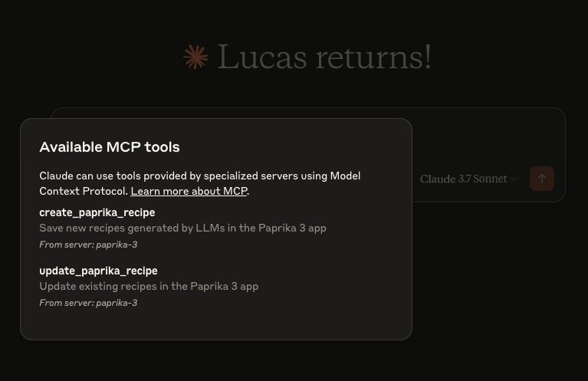Open the Claude 3.7 Sonnet model selector
Image resolution: width=588 pixels, height=381 pixels.
pyautogui.click(x=464, y=179)
